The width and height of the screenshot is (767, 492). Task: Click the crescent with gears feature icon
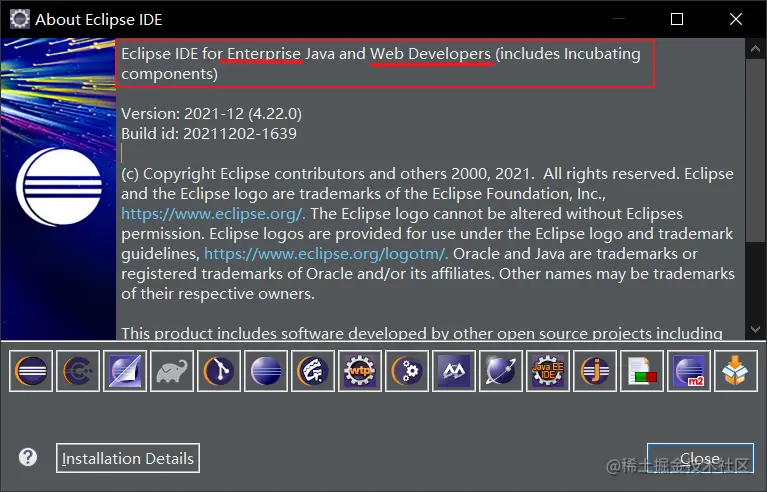point(406,371)
